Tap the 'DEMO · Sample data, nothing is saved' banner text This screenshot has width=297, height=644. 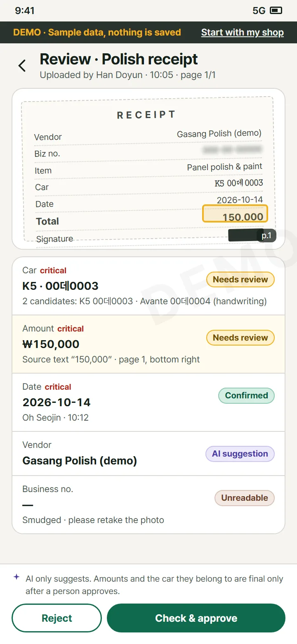click(97, 32)
